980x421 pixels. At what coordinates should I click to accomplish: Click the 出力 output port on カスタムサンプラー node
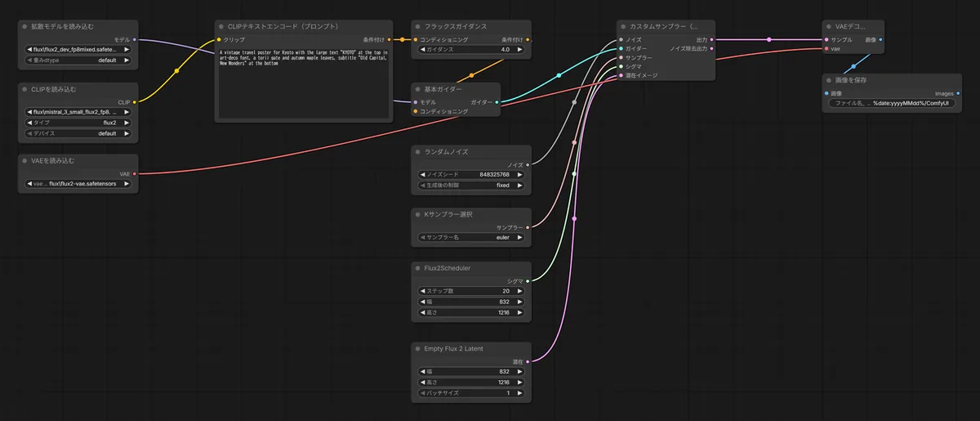coord(712,39)
